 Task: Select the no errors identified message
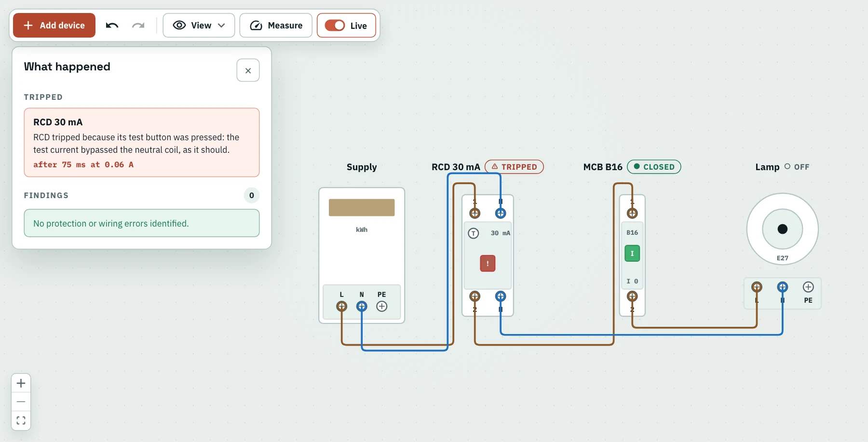point(142,223)
